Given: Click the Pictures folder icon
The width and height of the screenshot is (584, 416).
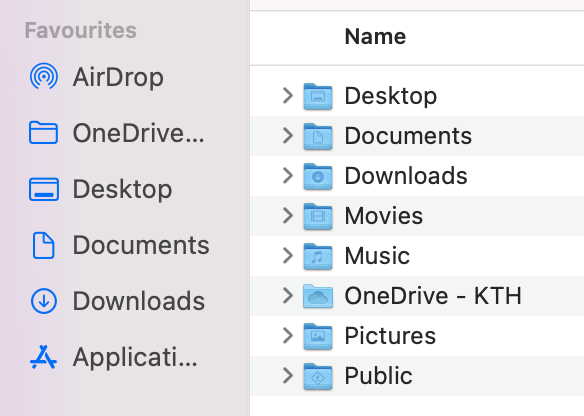Looking at the screenshot, I should point(318,336).
